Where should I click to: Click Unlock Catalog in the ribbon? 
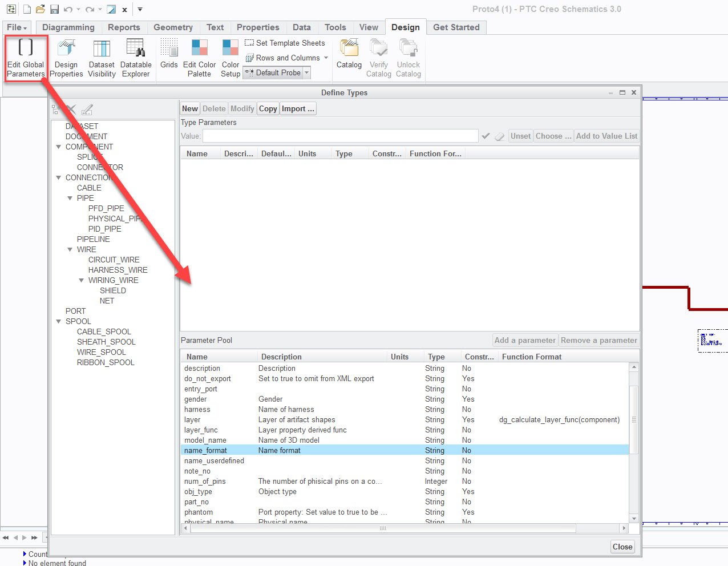pos(409,58)
